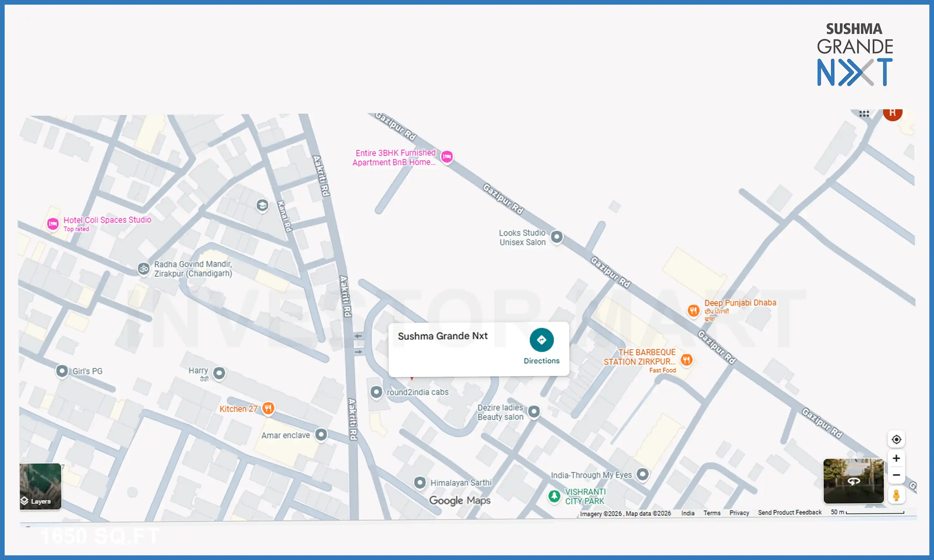Screen dimensions: 934x560
Task: Zoom in with the plus button
Action: point(896,458)
